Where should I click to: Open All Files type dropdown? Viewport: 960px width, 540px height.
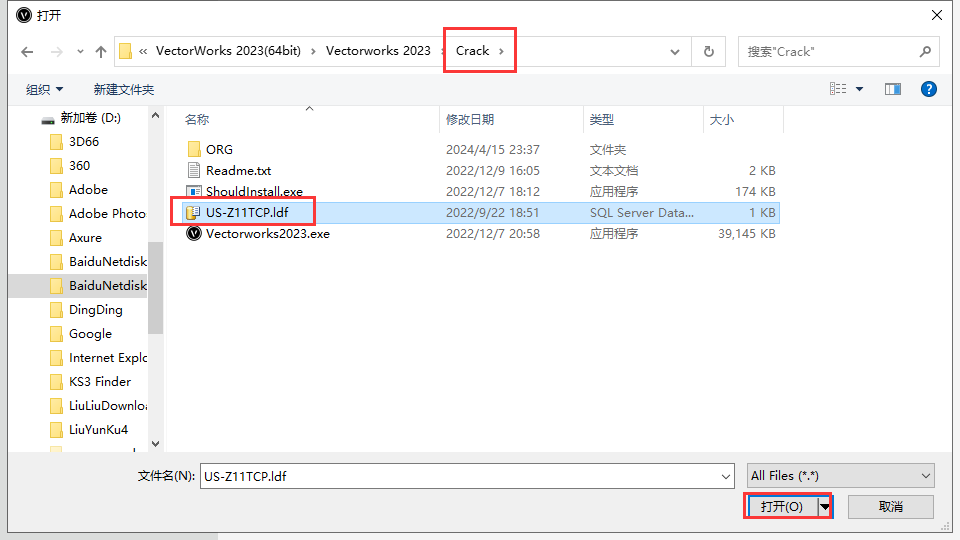[x=841, y=476]
